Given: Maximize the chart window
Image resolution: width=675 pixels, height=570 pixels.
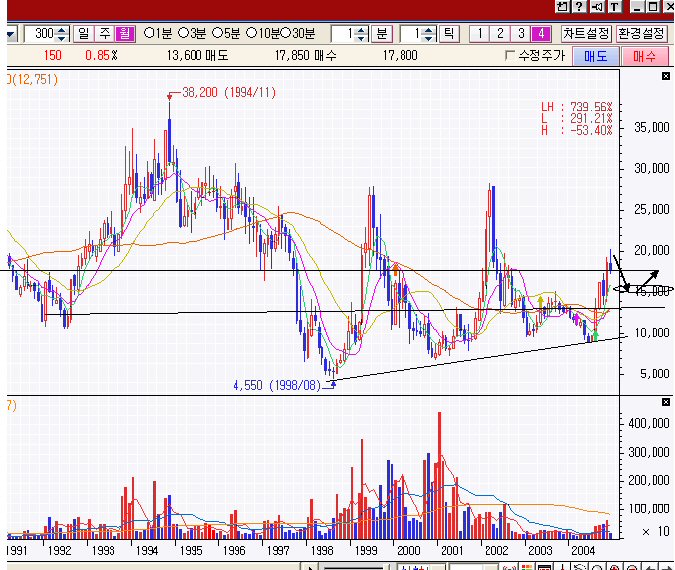Looking at the screenshot, I should tap(653, 6).
